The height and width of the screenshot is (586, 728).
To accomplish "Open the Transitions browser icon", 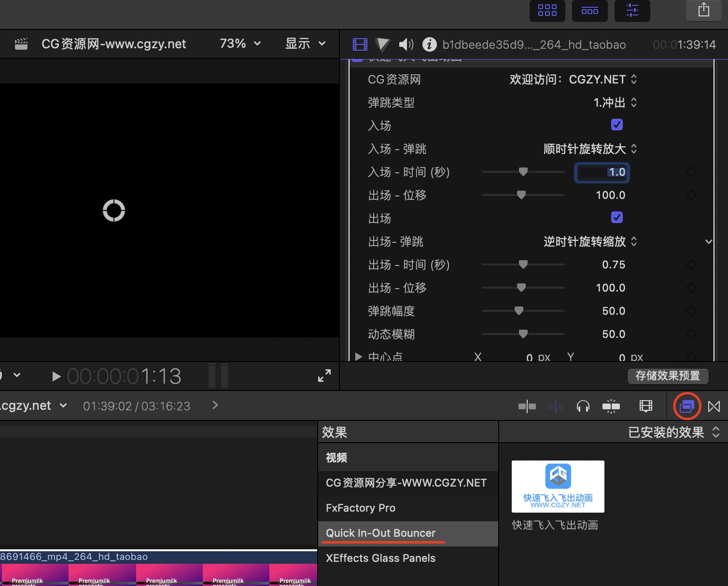I will click(714, 406).
